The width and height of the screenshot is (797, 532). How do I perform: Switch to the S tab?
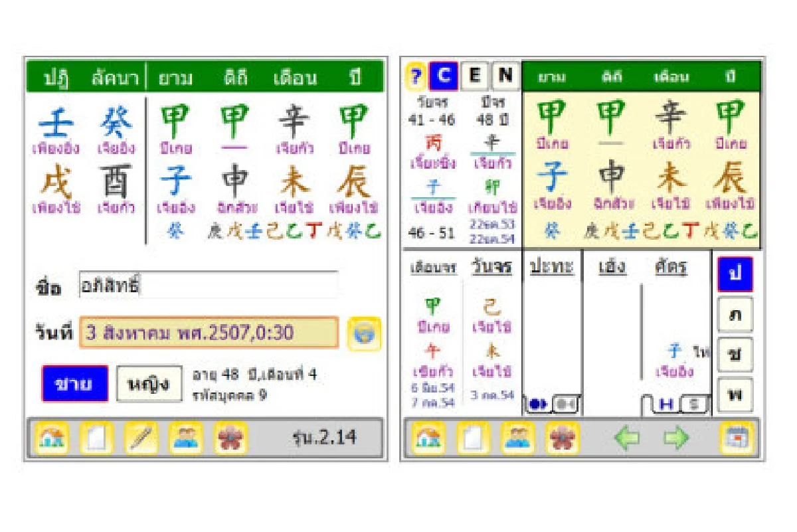tap(693, 404)
